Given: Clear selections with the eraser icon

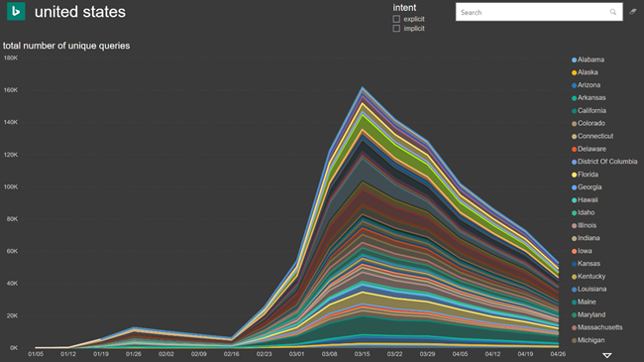Looking at the screenshot, I should [x=633, y=12].
